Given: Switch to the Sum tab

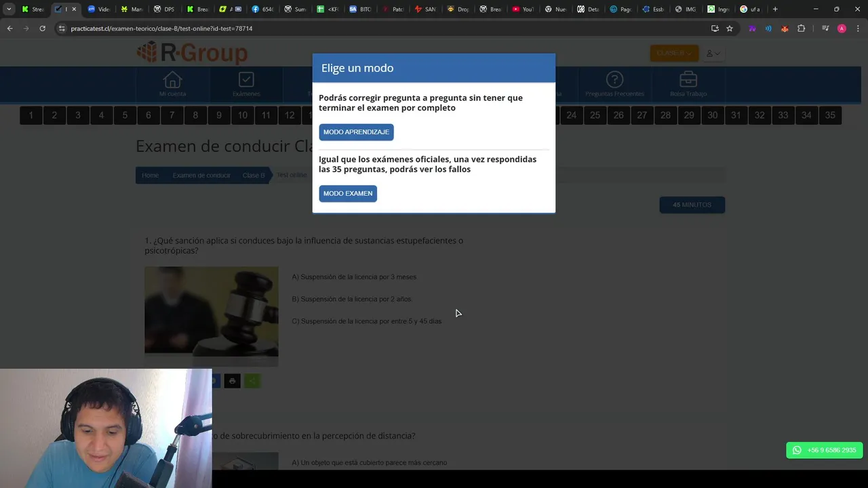Looking at the screenshot, I should [x=294, y=9].
